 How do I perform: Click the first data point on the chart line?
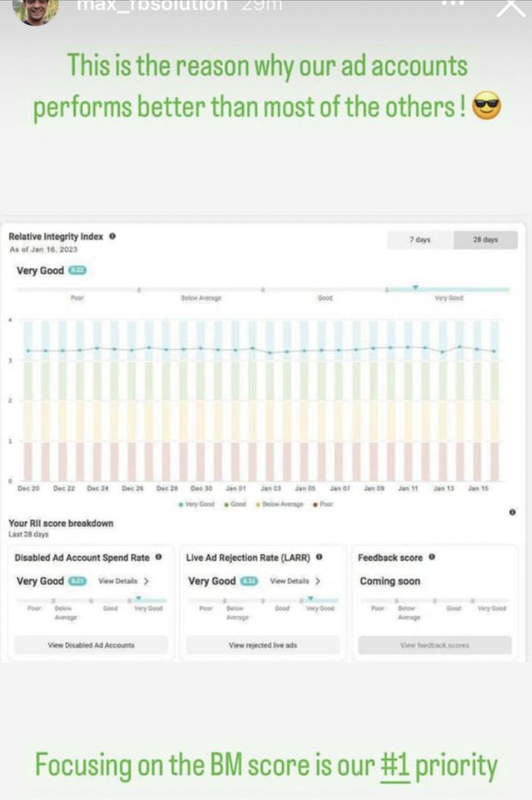pos(28,351)
